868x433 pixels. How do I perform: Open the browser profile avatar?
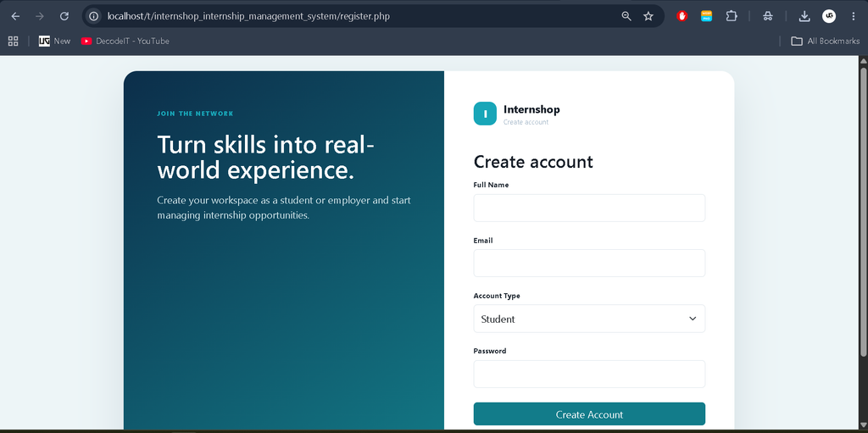(x=829, y=16)
